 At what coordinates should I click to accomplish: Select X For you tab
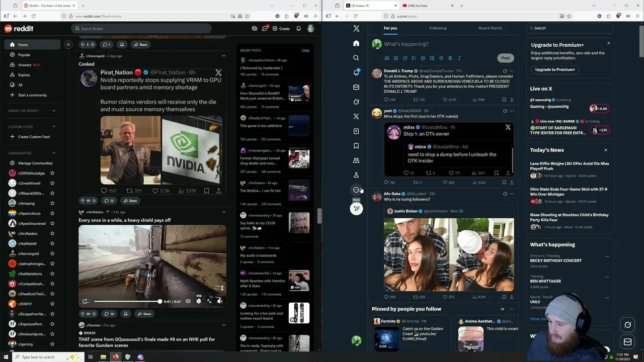coord(390,28)
